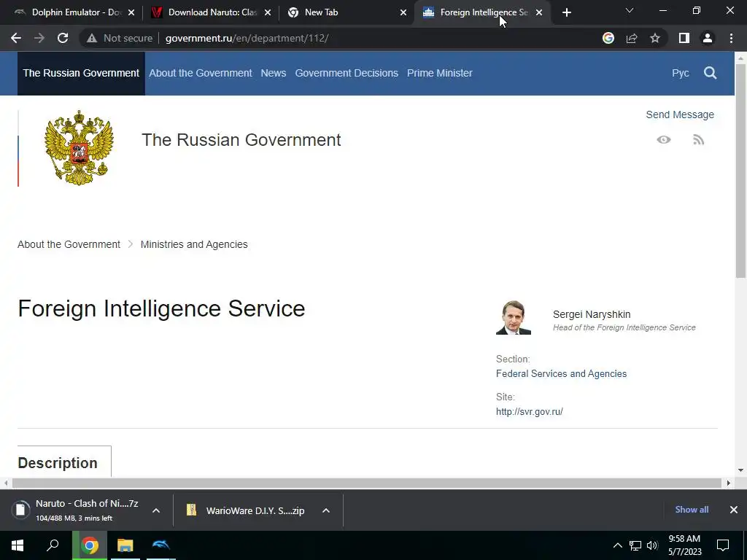Close the Download Naruto tab
This screenshot has height=560, width=747.
268,13
